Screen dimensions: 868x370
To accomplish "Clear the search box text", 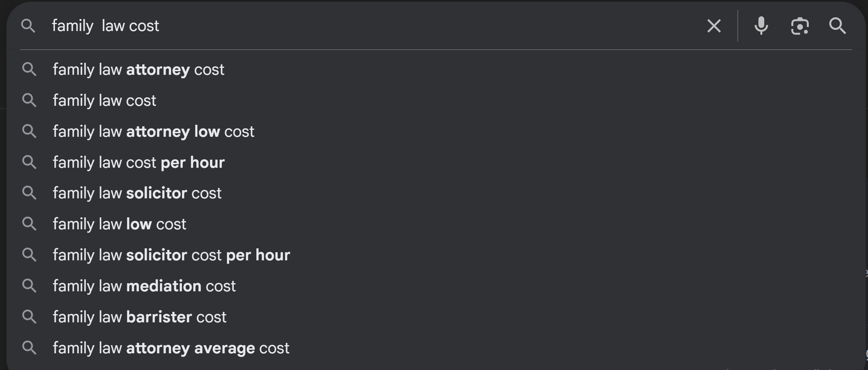I will coord(714,26).
